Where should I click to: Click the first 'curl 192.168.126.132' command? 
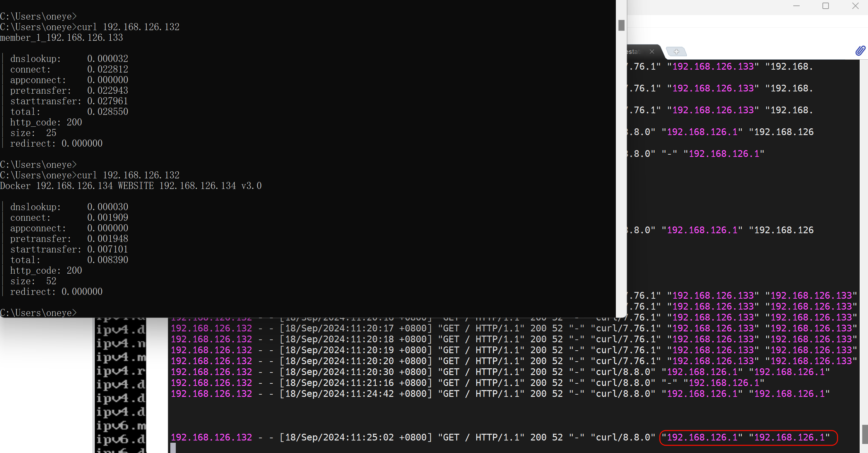click(x=128, y=27)
